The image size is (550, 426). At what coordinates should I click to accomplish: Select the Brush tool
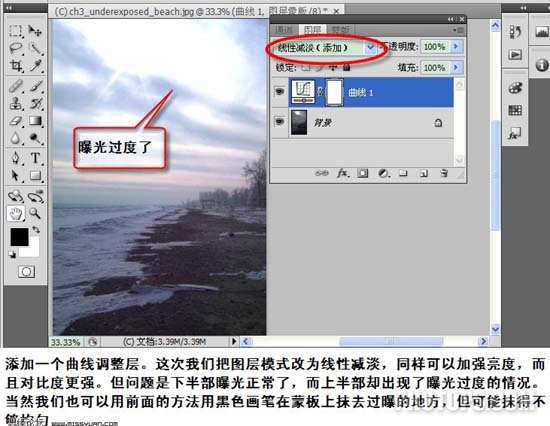pyautogui.click(x=35, y=86)
